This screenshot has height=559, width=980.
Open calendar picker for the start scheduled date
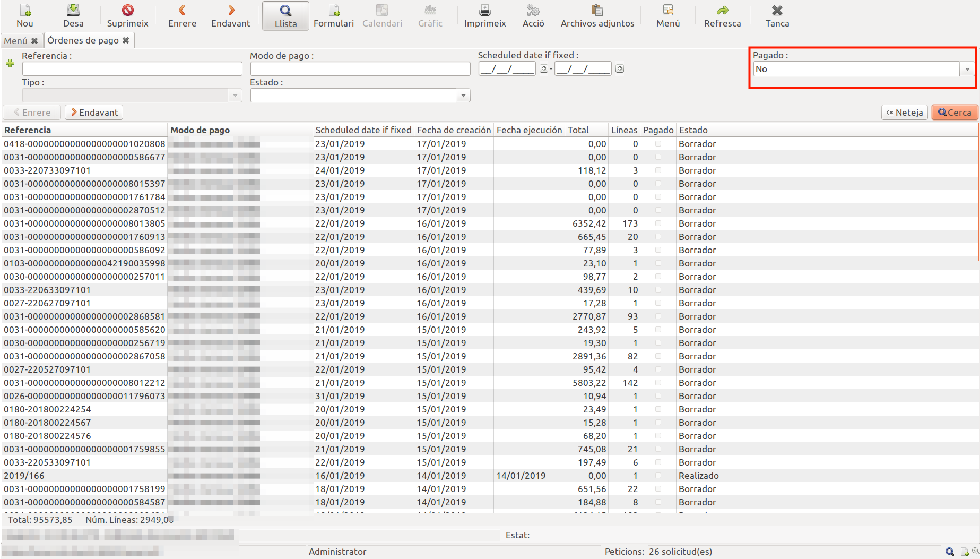pos(544,68)
